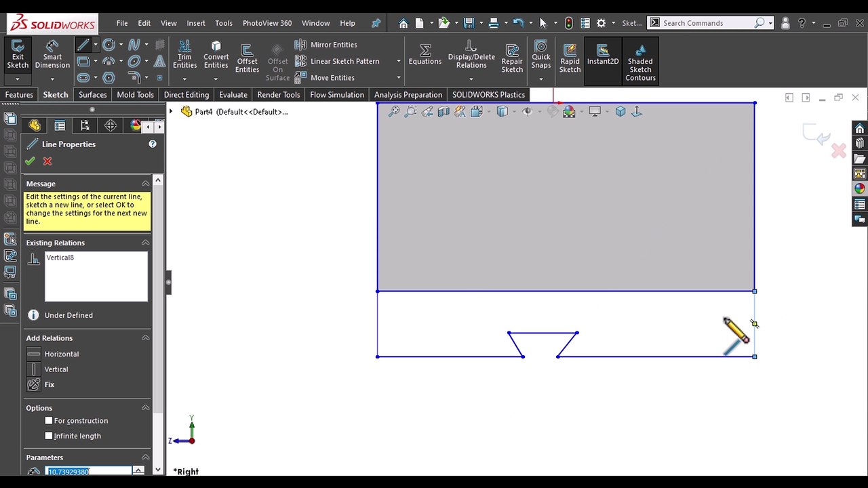868x488 pixels.
Task: Click the Zoom to Area icon
Action: tap(410, 112)
